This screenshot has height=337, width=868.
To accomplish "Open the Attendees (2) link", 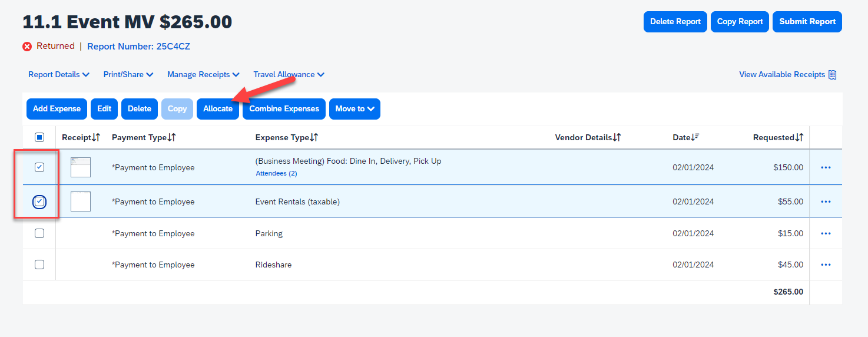I will (x=276, y=174).
